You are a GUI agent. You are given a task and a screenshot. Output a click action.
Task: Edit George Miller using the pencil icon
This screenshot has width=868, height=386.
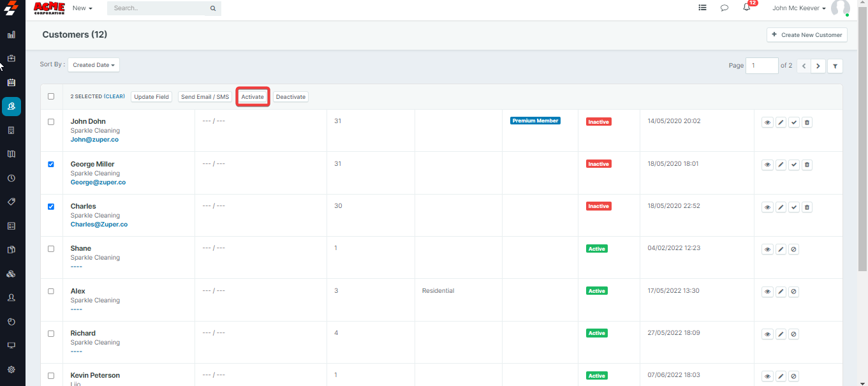781,165
